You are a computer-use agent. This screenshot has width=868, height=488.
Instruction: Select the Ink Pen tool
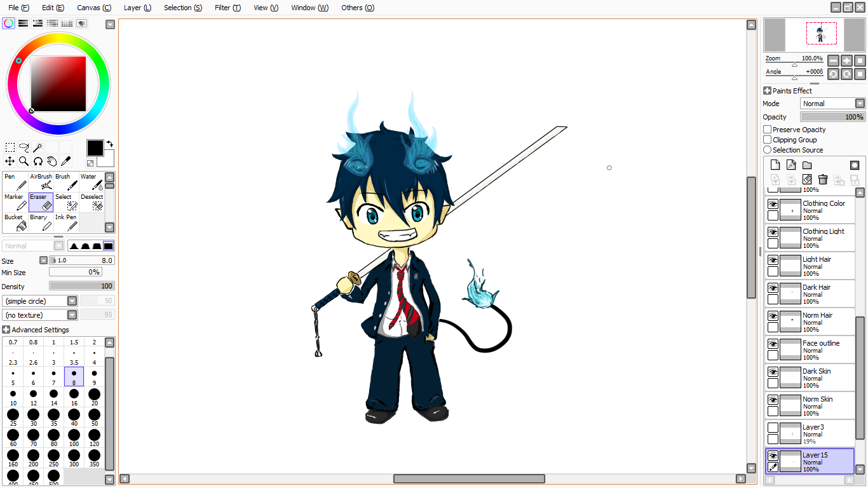click(x=66, y=222)
